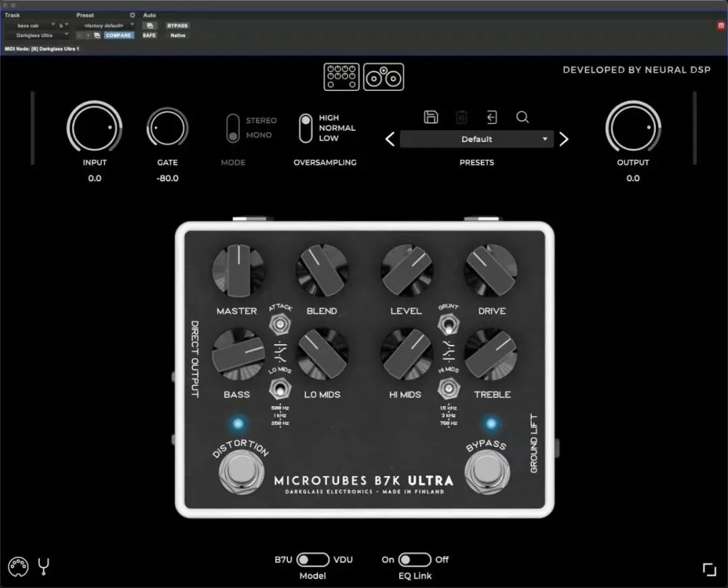Click the STEREO mode label
Screen dimensions: 728x588
coord(261,121)
